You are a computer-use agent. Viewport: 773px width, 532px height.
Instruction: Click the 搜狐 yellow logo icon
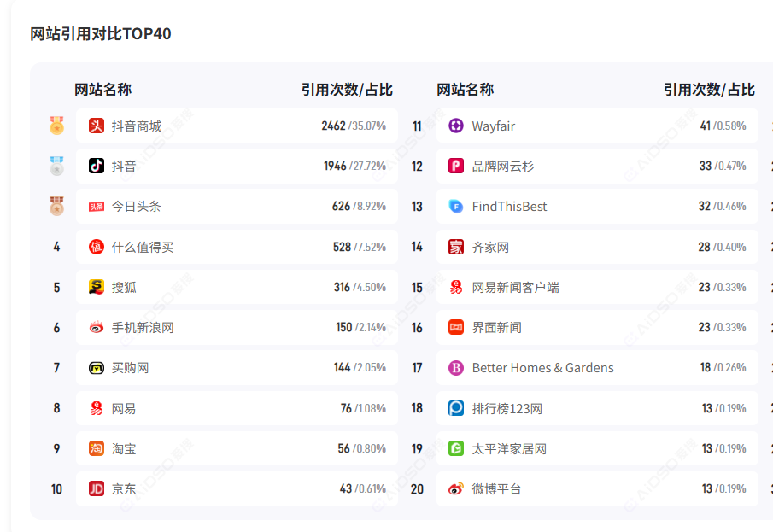click(x=97, y=287)
